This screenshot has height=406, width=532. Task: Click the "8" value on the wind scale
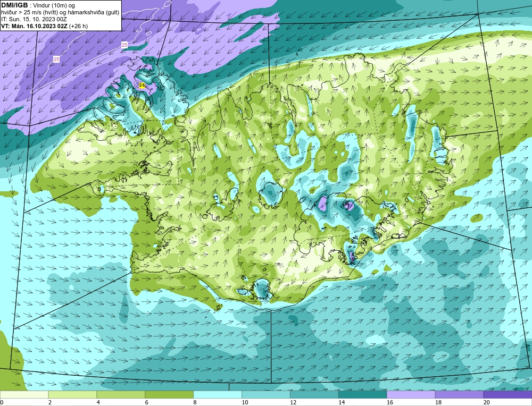195,402
